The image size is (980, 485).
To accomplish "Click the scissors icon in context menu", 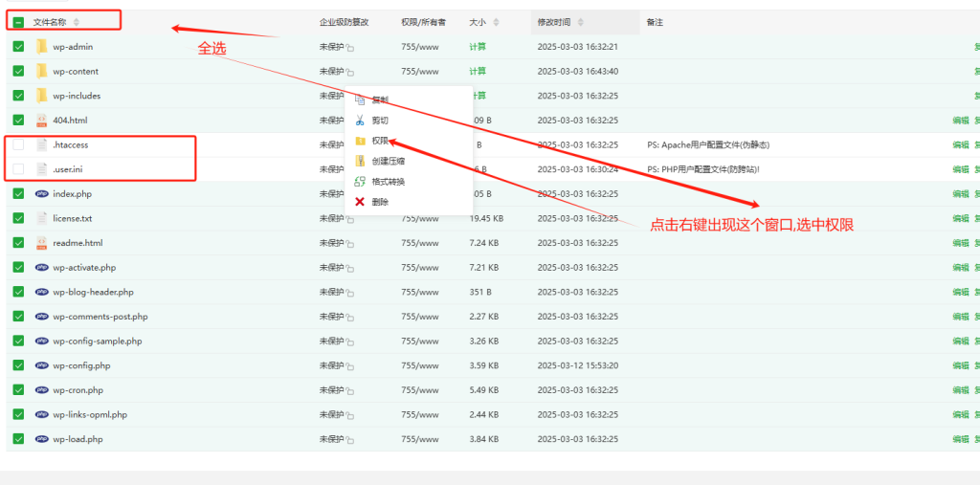I will [x=360, y=121].
